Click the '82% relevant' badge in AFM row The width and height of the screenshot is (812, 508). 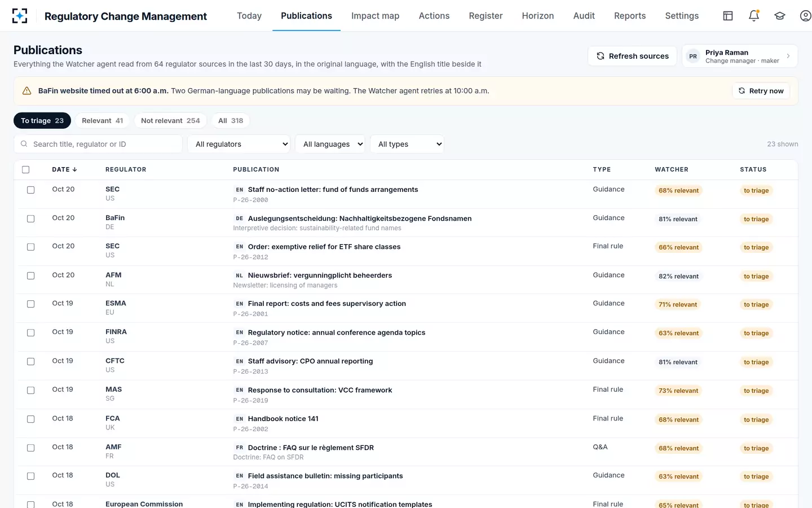click(x=678, y=276)
